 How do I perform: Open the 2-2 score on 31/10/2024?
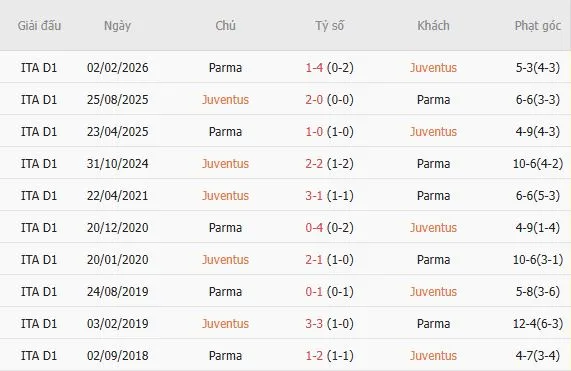314,164
